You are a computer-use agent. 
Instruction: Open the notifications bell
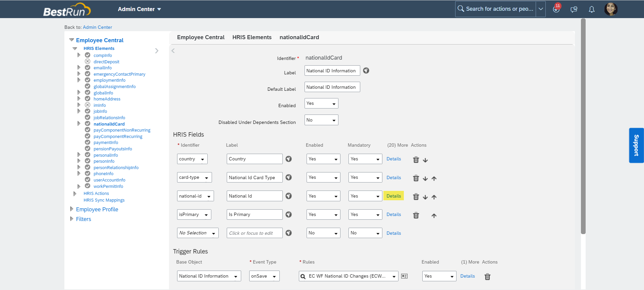[x=592, y=9]
